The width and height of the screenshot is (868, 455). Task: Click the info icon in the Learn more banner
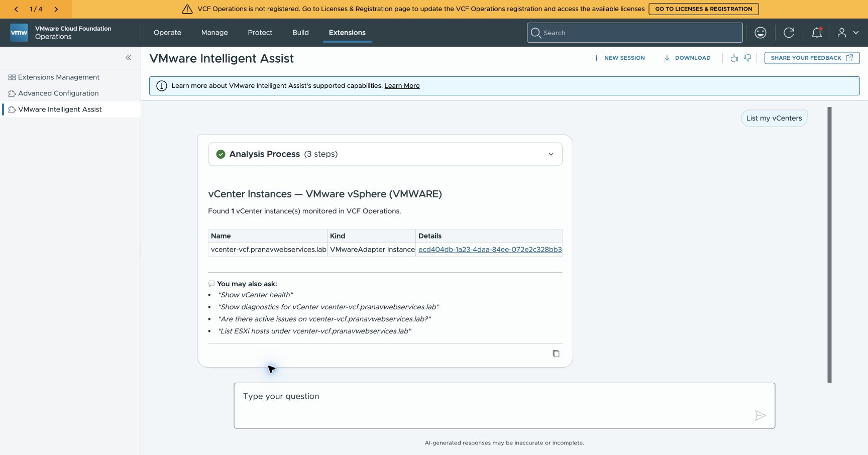pos(162,86)
